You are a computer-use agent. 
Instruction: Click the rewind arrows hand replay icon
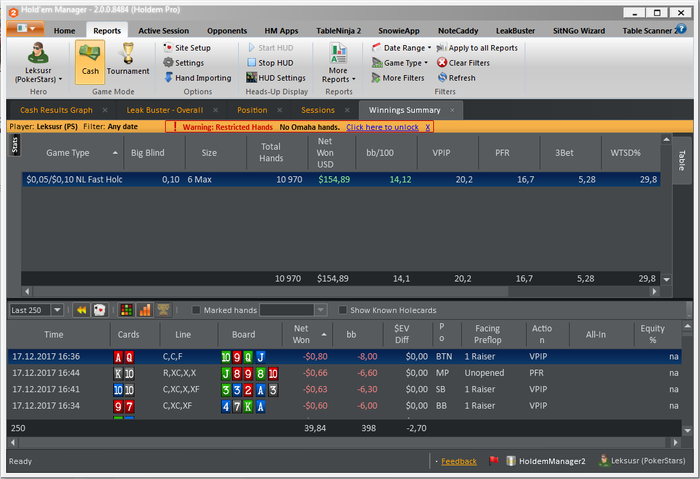82,310
